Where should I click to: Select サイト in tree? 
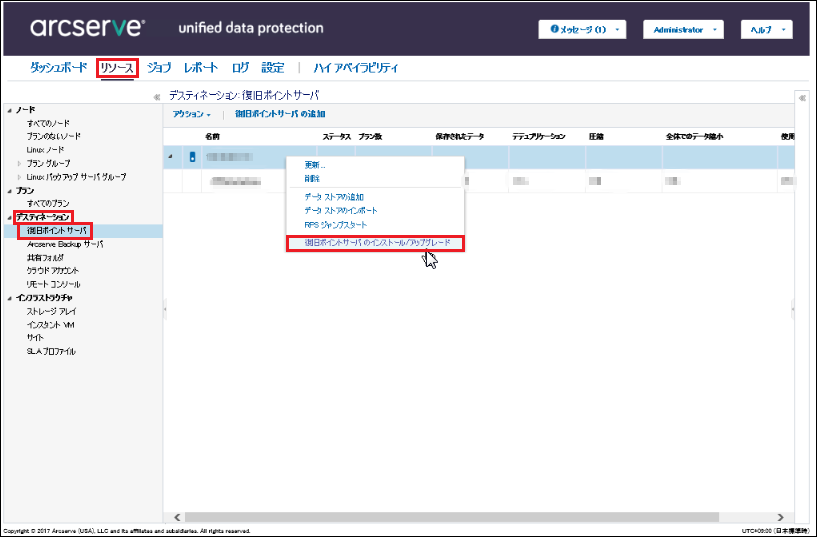coord(35,338)
